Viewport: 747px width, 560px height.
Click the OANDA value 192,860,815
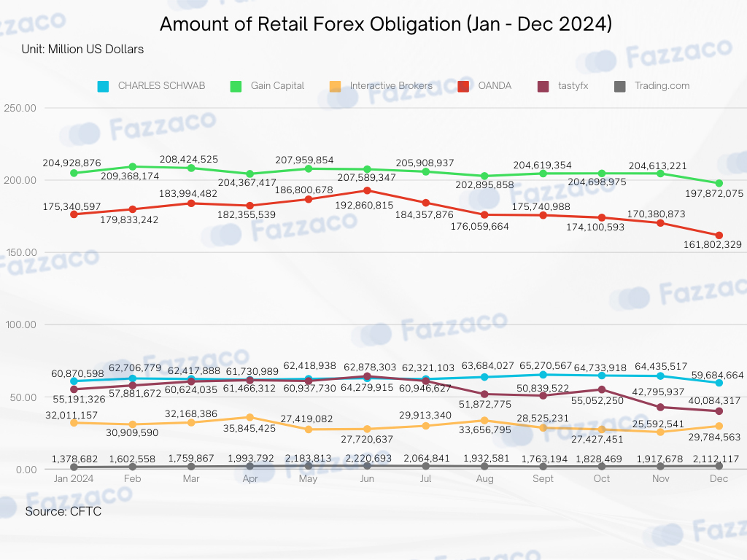[364, 205]
